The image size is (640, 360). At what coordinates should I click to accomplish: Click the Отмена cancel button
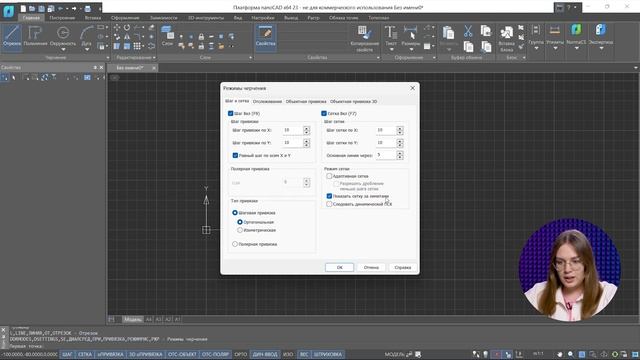(x=371, y=267)
